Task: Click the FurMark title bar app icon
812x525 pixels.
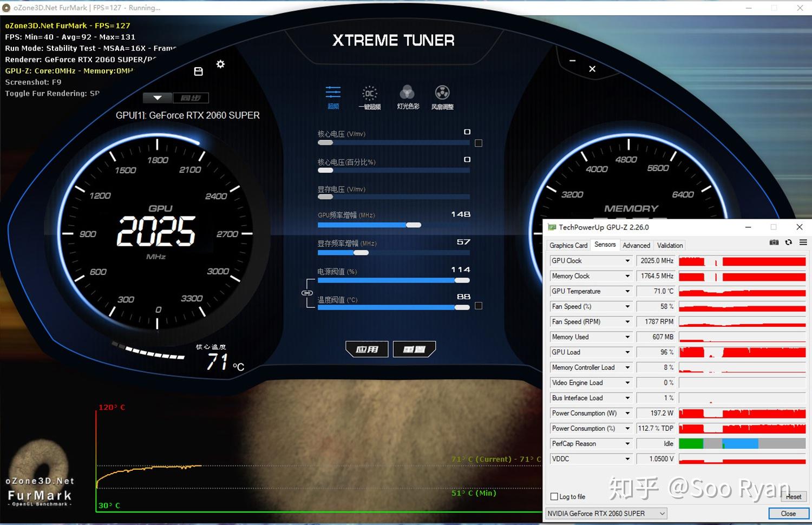Action: (6, 8)
